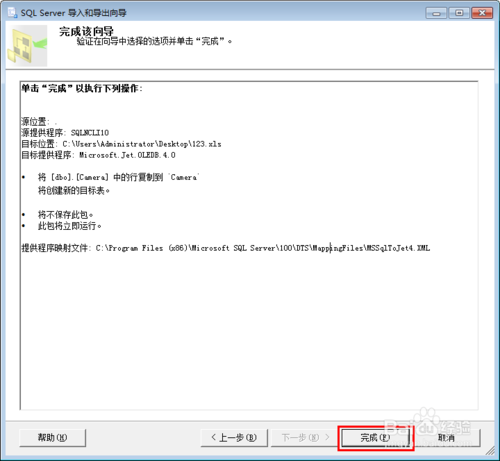Select the 源提供程序: SQLNCLI10 line
The width and height of the screenshot is (500, 461).
[65, 133]
